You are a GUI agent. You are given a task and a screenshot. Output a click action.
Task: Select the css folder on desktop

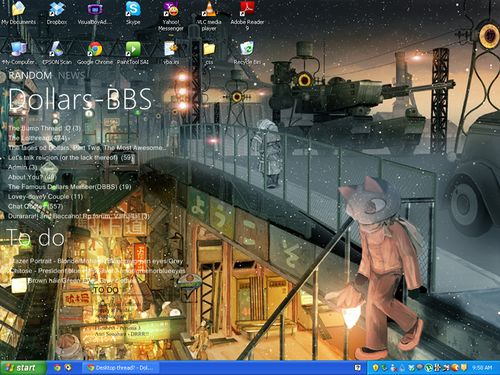[209, 53]
